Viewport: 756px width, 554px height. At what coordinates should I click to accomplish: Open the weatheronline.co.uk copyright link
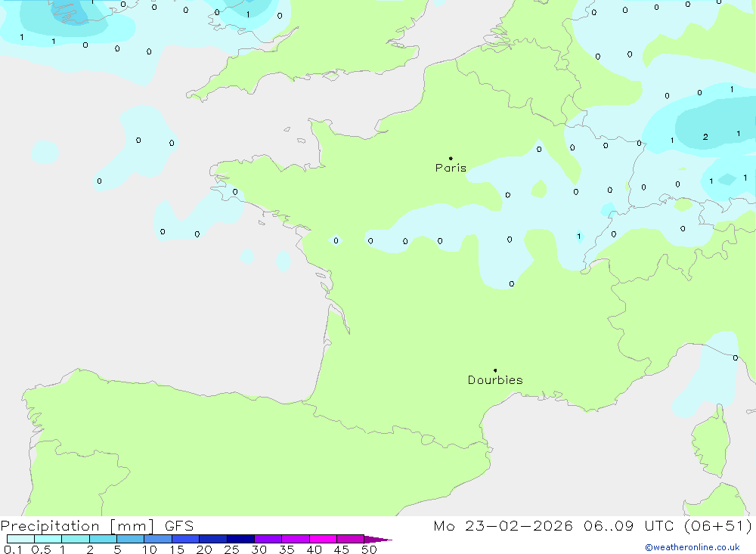click(692, 547)
